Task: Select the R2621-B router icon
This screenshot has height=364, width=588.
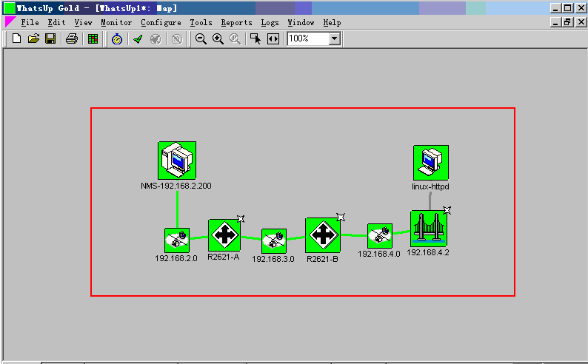Action: (x=323, y=235)
